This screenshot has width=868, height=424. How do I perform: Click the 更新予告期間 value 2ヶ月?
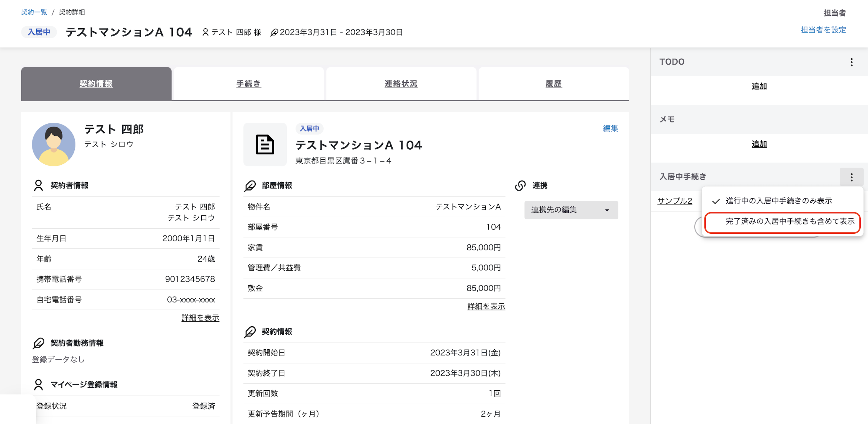click(490, 414)
